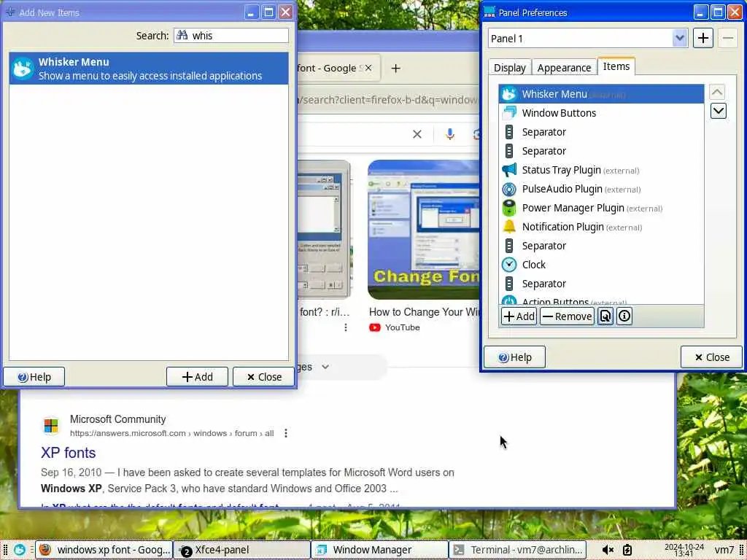Click Microsoft logo favicon in result
747x560 pixels.
point(51,426)
